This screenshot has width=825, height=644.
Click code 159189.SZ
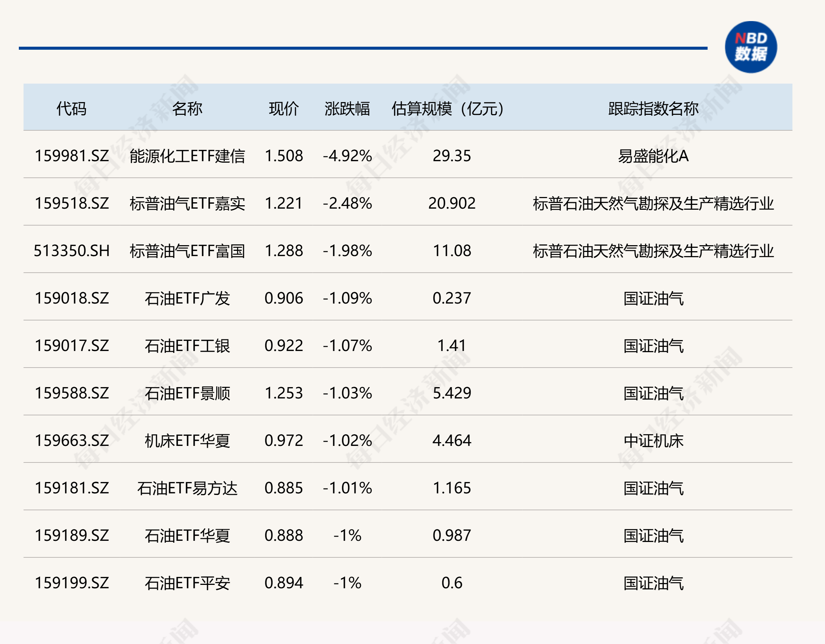72,536
